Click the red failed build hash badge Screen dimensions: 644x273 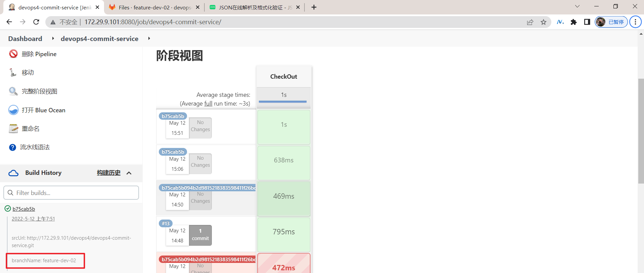(207, 259)
